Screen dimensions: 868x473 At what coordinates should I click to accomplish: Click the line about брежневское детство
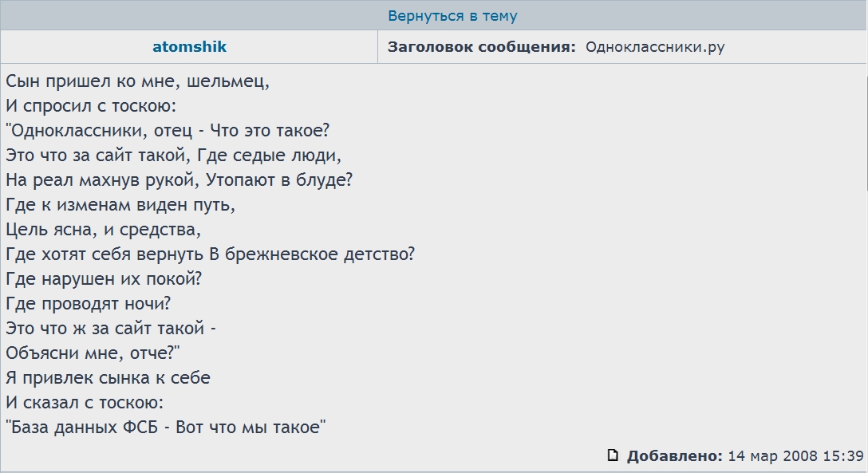[211, 254]
